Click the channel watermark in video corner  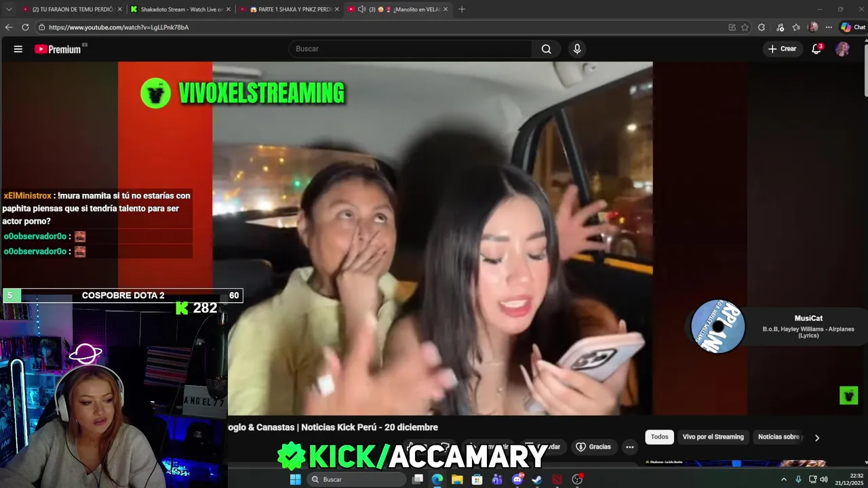pyautogui.click(x=848, y=395)
